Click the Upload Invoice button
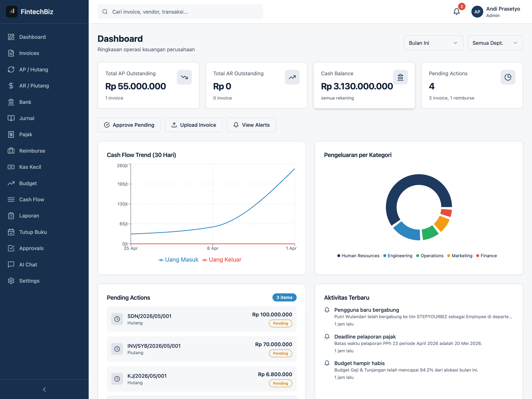Viewport: 532px width, 399px height. pos(193,125)
